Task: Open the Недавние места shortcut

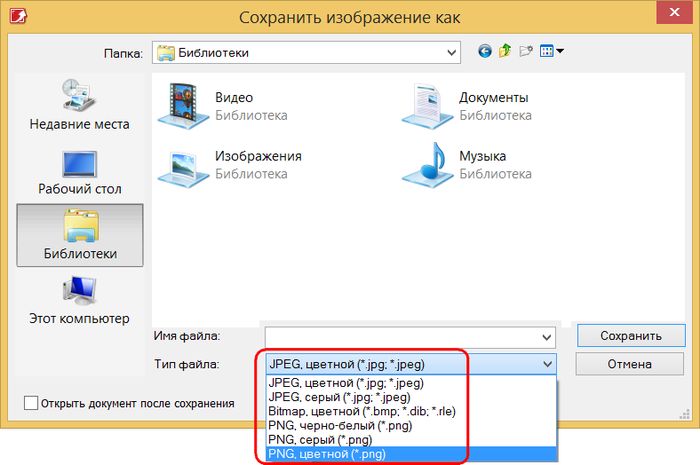Action: tap(79, 105)
